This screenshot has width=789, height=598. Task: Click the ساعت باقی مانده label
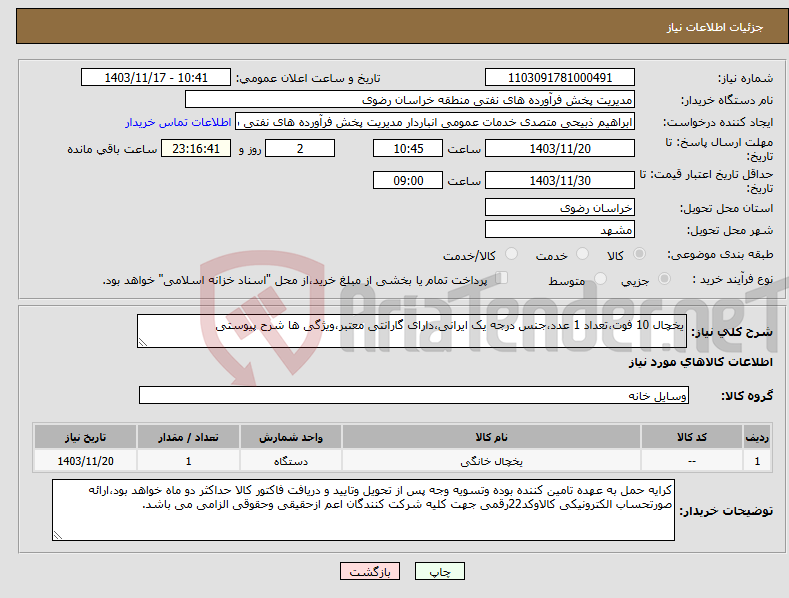pos(112,150)
